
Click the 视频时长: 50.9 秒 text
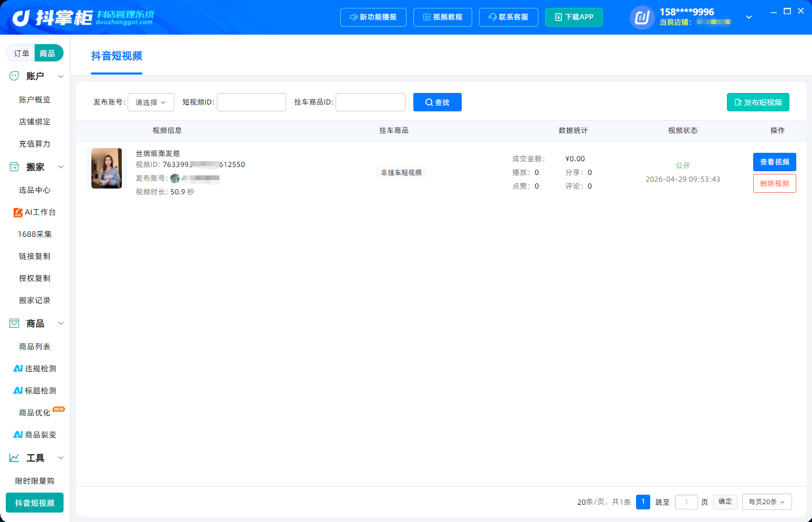click(x=165, y=192)
